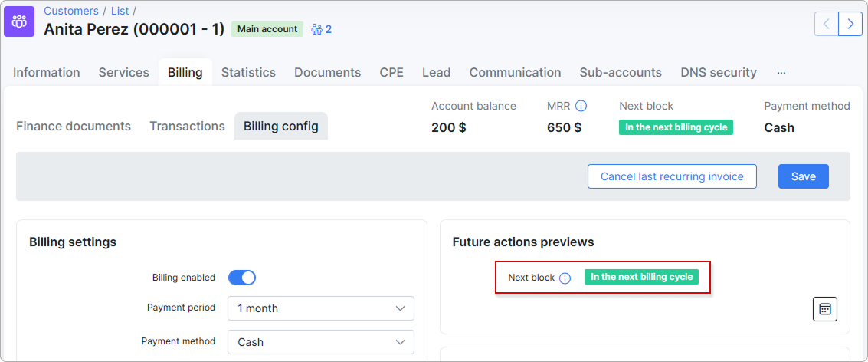Follow the Customers breadcrumb link
Image resolution: width=868 pixels, height=362 pixels.
pyautogui.click(x=71, y=11)
